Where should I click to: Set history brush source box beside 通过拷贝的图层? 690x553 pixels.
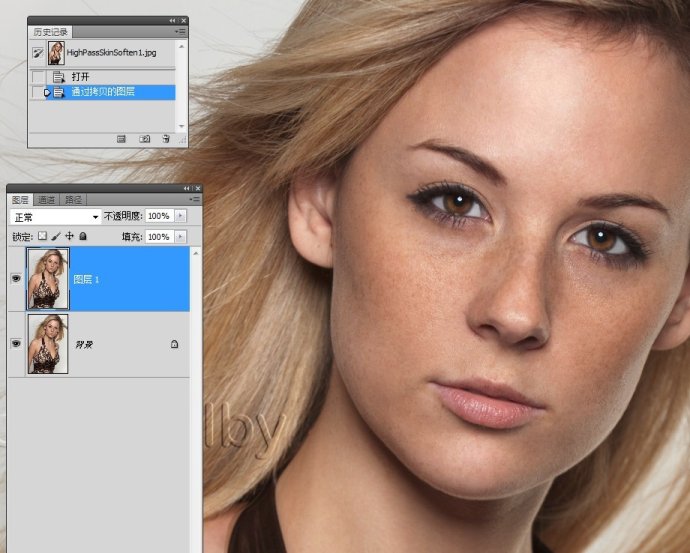[38, 92]
